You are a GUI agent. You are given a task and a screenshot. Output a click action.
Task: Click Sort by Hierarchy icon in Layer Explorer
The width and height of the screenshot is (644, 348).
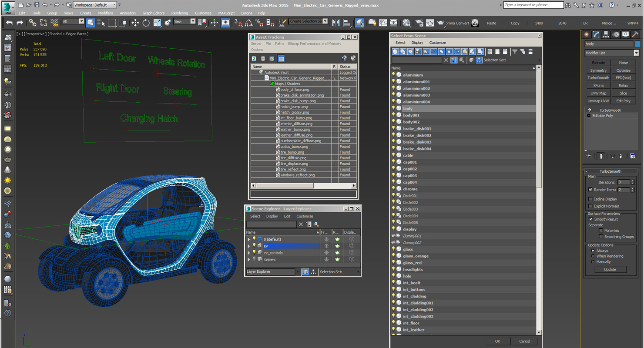313,272
